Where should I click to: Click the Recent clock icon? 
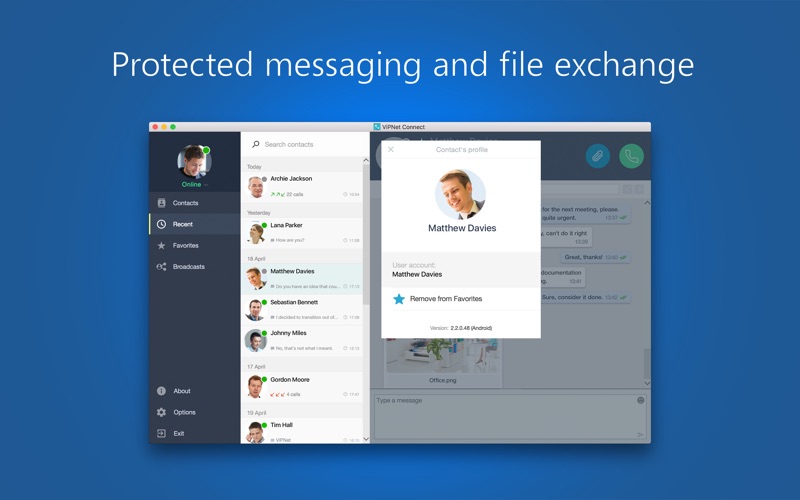point(161,224)
